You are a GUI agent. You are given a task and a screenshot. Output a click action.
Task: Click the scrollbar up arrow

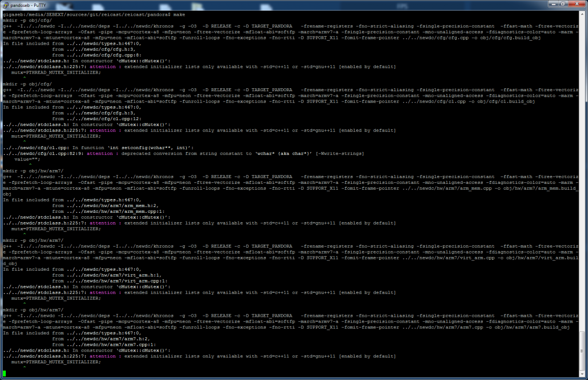point(582,15)
